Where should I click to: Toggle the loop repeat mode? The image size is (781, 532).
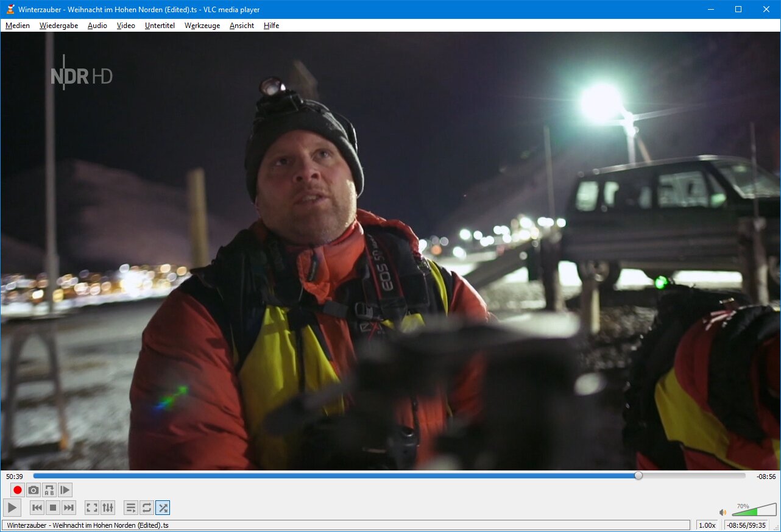[146, 508]
